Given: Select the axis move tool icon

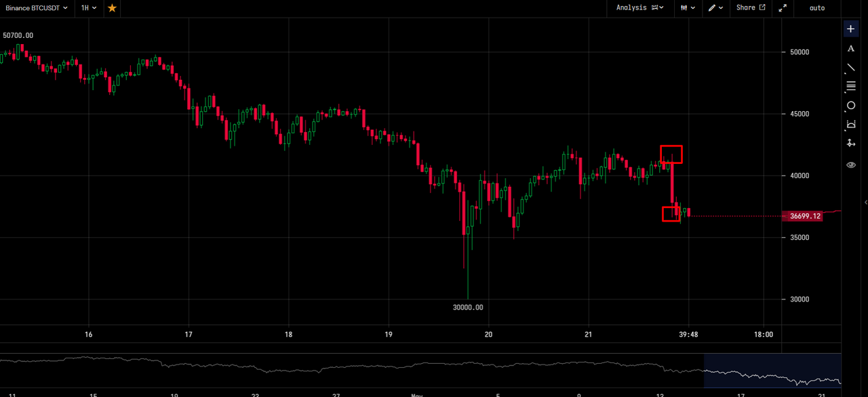Looking at the screenshot, I should coord(851,144).
